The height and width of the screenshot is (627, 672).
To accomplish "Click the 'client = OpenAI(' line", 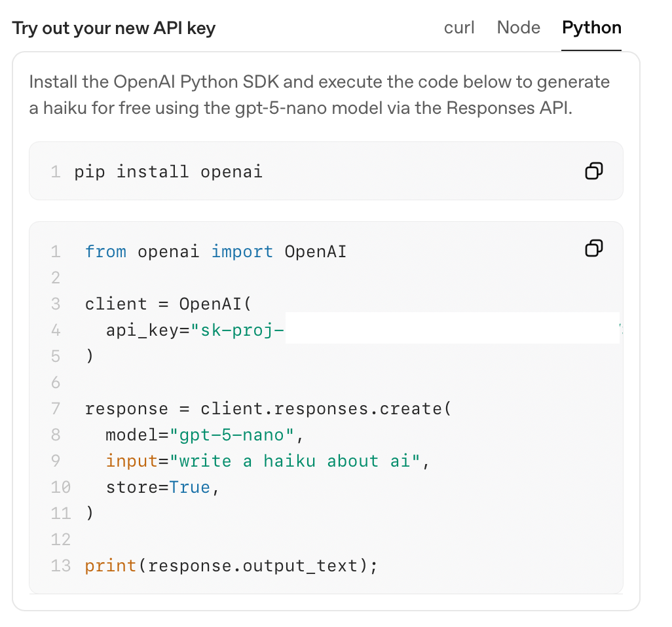I will [x=168, y=304].
